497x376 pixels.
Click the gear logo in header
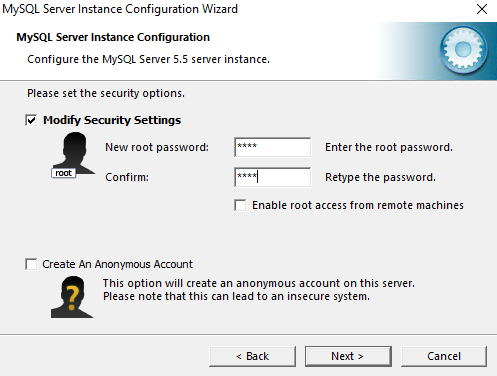point(463,50)
